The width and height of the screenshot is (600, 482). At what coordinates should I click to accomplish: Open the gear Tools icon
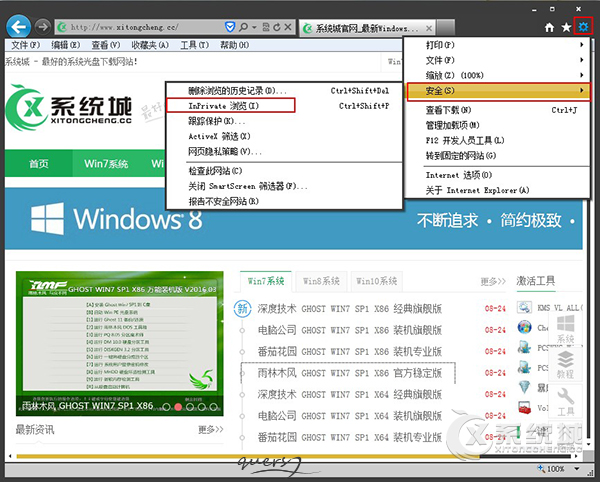[x=583, y=26]
